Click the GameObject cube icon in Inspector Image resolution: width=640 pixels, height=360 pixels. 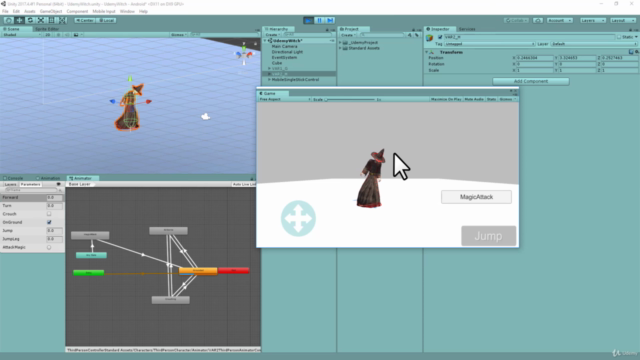pos(429,38)
